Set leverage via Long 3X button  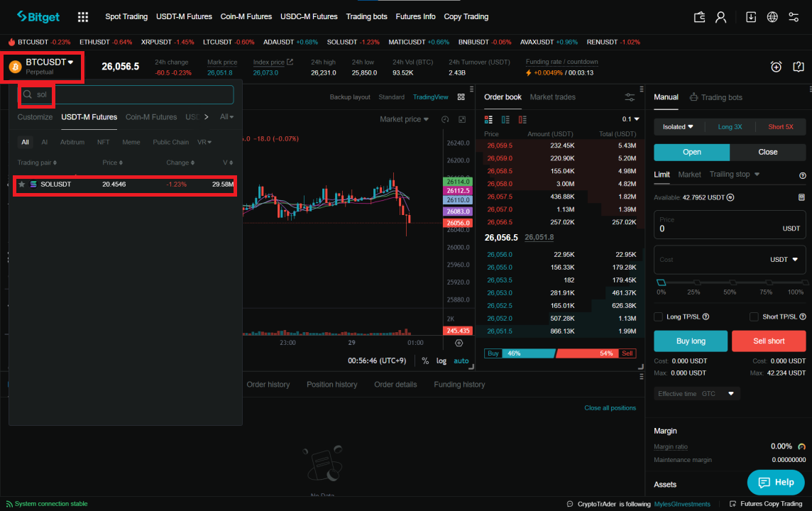[x=730, y=127]
